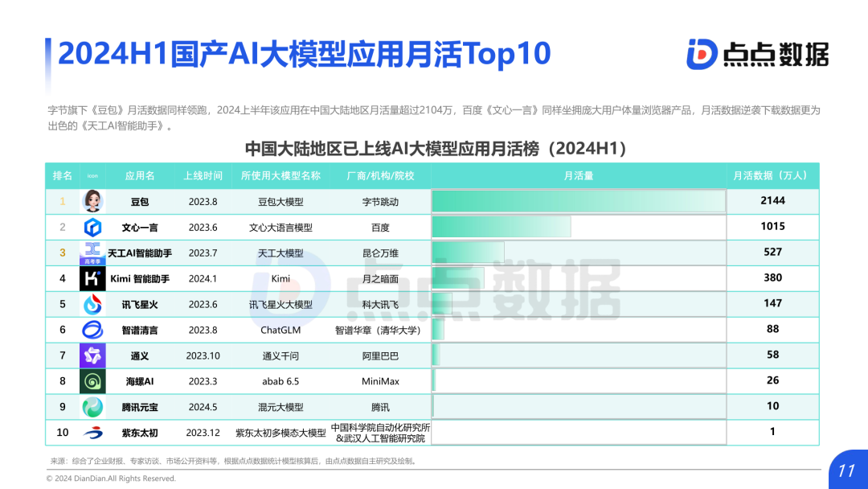
Task: Click the 排名 column header
Action: coord(63,175)
